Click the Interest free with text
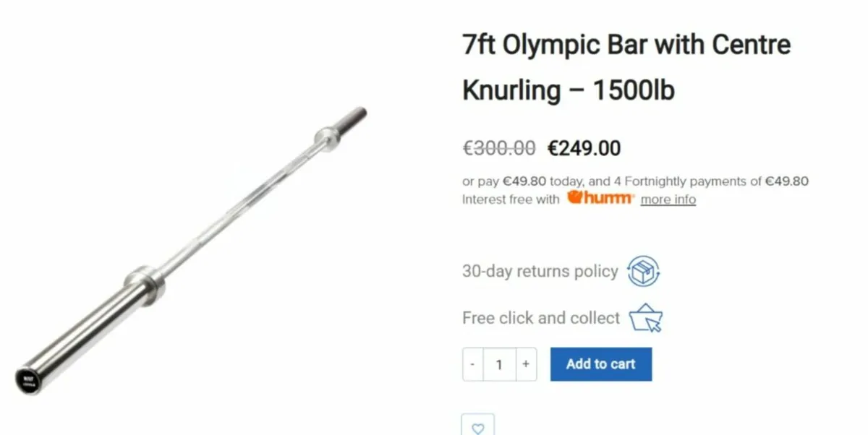 [511, 199]
